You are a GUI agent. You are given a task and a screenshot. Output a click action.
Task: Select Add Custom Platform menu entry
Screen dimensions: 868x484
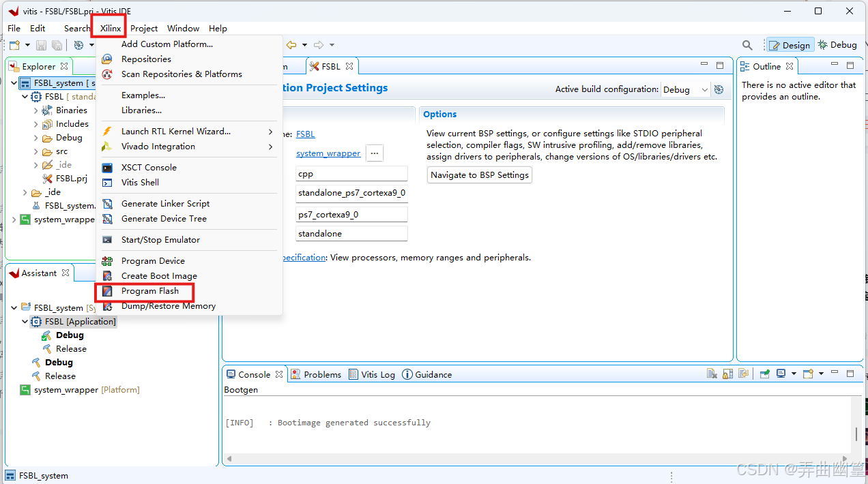pyautogui.click(x=189, y=44)
